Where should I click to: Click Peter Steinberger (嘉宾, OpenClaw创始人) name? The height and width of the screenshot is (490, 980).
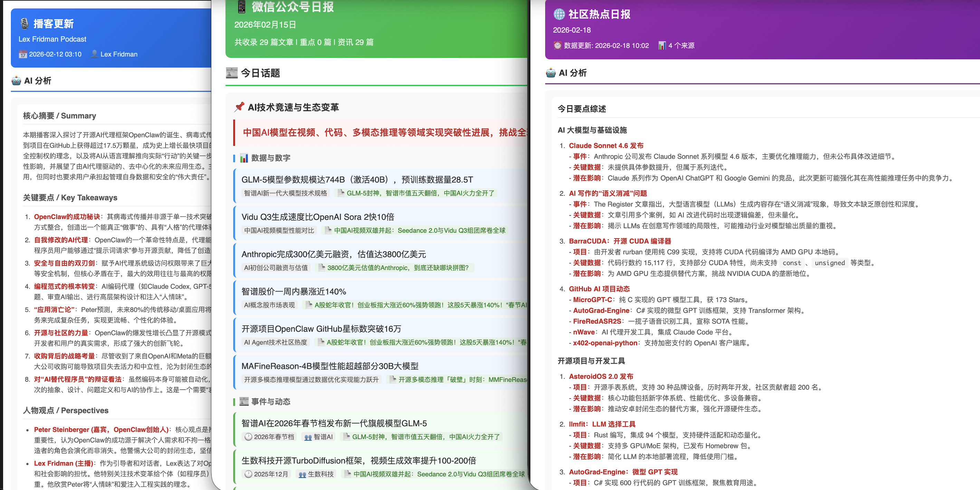(101, 430)
